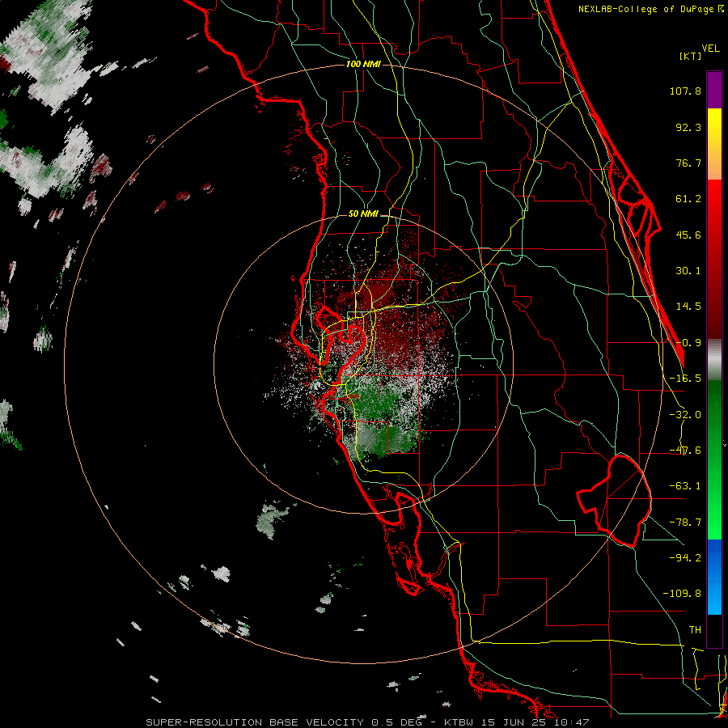This screenshot has width=728, height=728.
Task: Select the -32.0 velocity legend value
Action: 685,415
